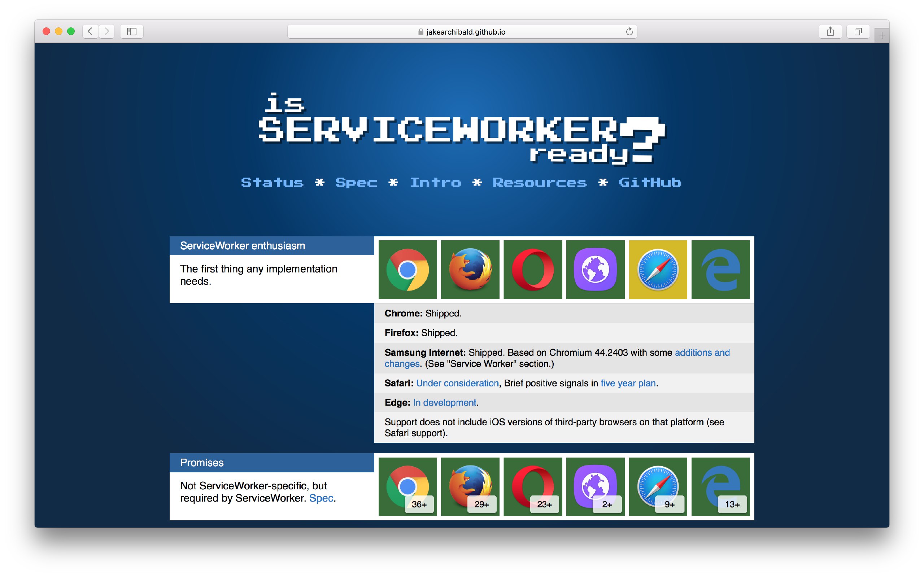Open the Share menu in Safari toolbar
The height and width of the screenshot is (577, 924).
(x=830, y=31)
